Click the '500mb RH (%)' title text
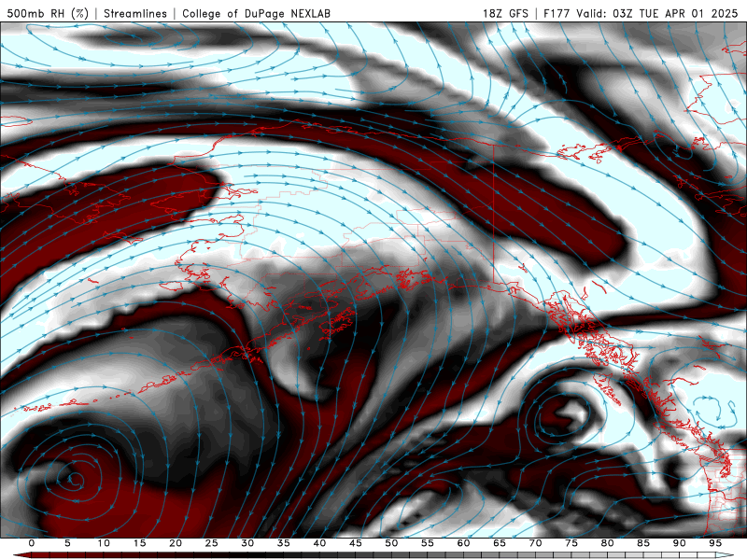The height and width of the screenshot is (560, 747). [x=48, y=13]
